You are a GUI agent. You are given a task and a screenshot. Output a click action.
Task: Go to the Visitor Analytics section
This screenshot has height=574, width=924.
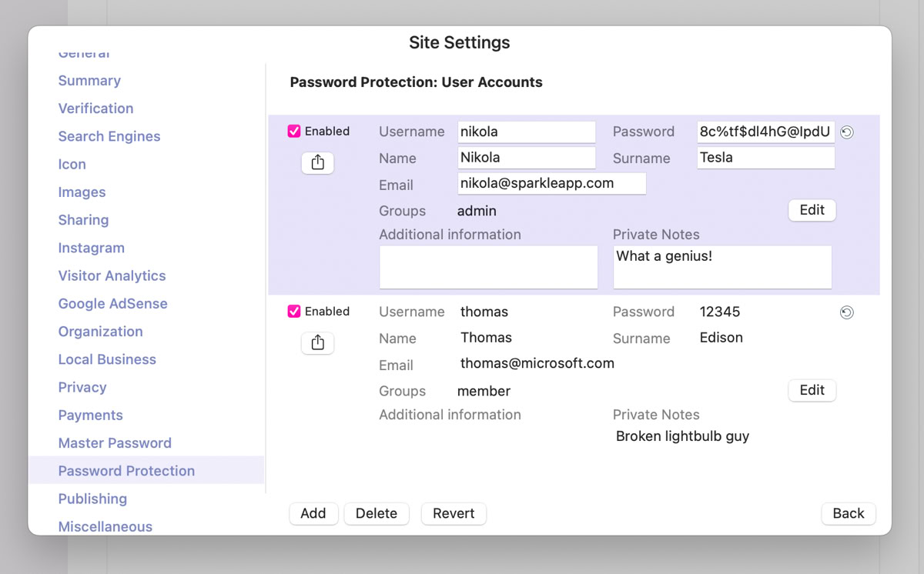pyautogui.click(x=112, y=275)
